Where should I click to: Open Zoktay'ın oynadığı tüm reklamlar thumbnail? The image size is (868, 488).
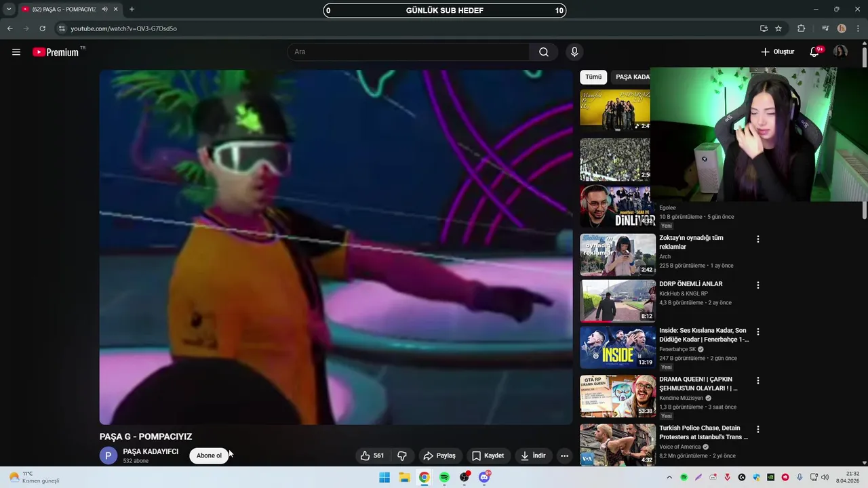[x=618, y=255]
